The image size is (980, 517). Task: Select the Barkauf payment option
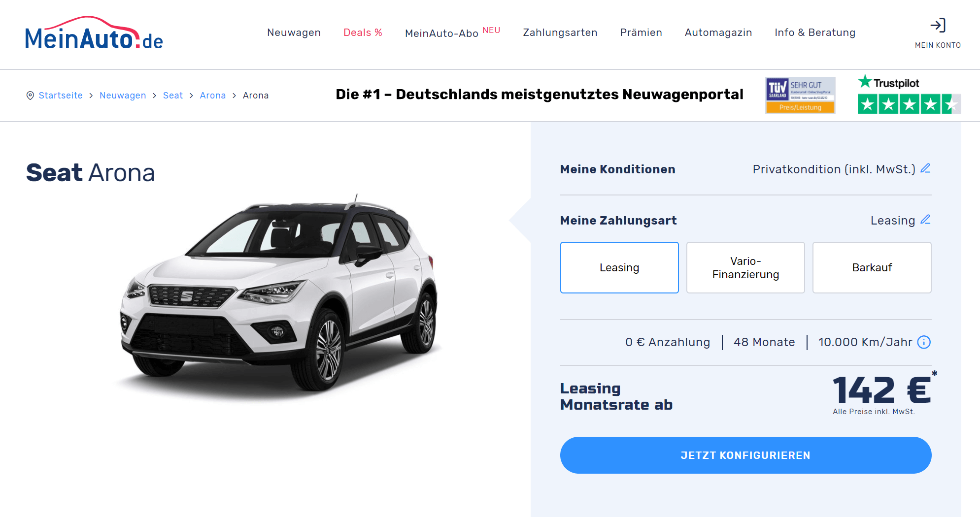point(872,267)
